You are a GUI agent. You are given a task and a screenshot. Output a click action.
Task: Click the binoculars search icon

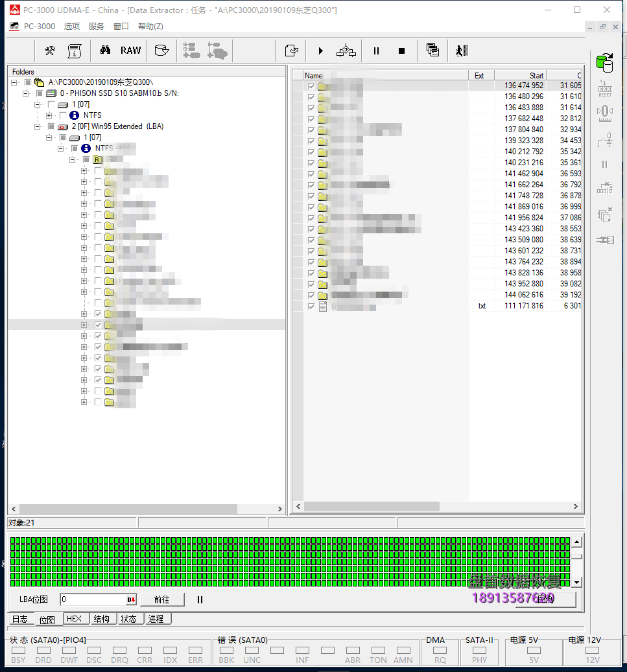click(x=105, y=50)
